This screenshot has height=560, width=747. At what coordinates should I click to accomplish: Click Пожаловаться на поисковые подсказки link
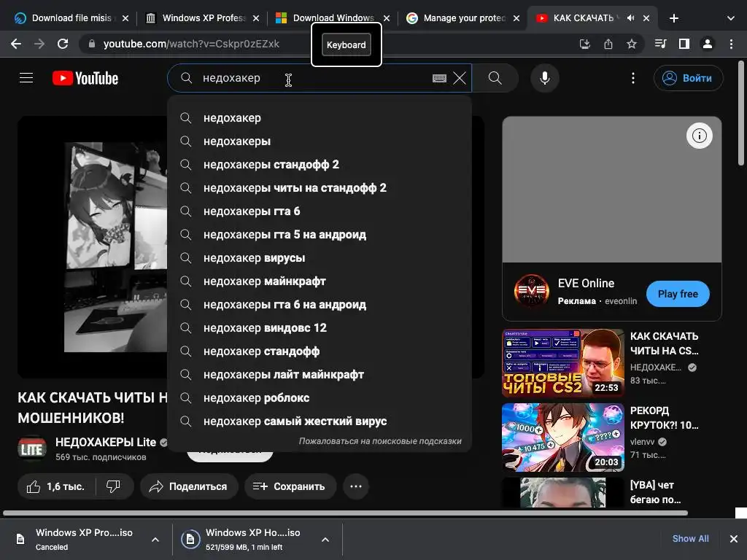tap(379, 441)
